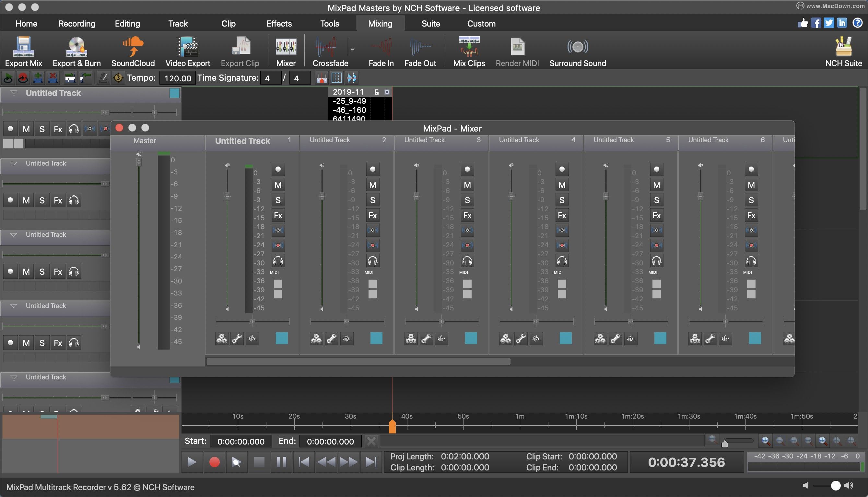Click the End time field
This screenshot has height=497, width=868.
tap(330, 441)
